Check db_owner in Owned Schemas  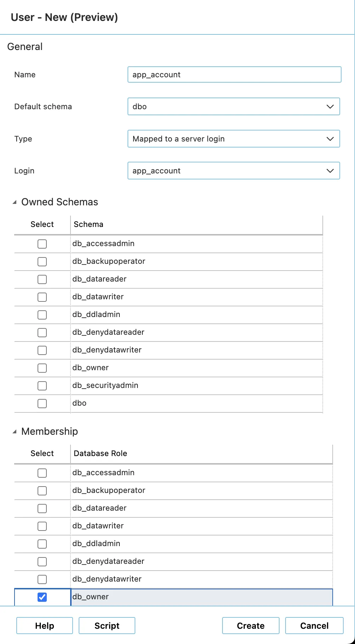[42, 368]
